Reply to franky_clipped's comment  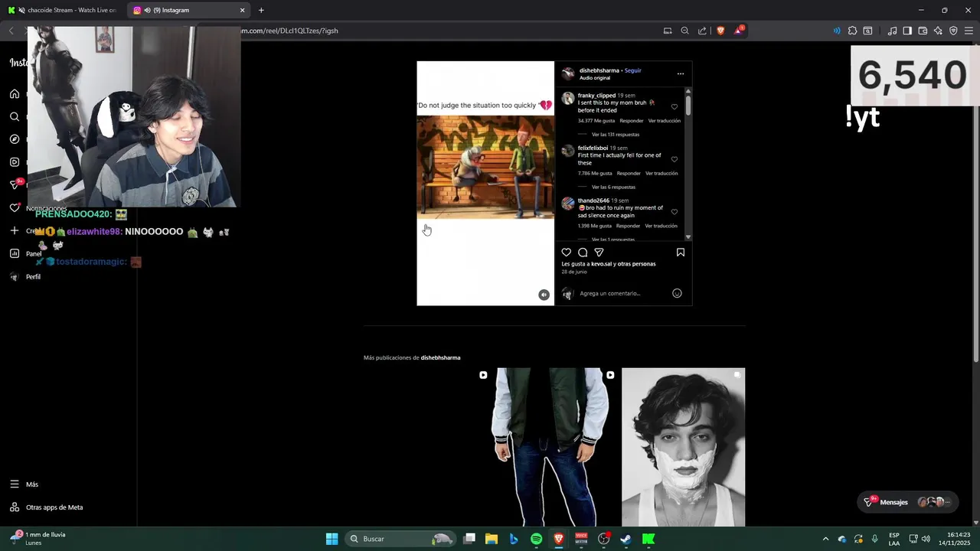coord(632,121)
